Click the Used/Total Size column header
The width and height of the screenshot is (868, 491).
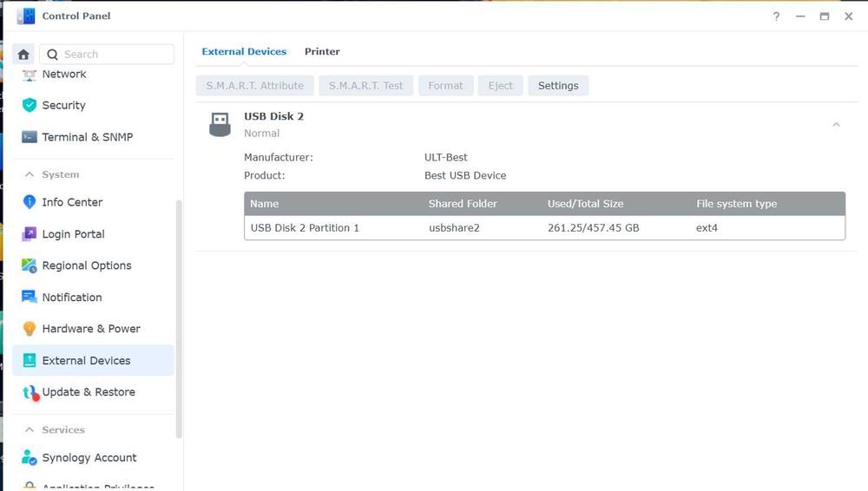586,204
